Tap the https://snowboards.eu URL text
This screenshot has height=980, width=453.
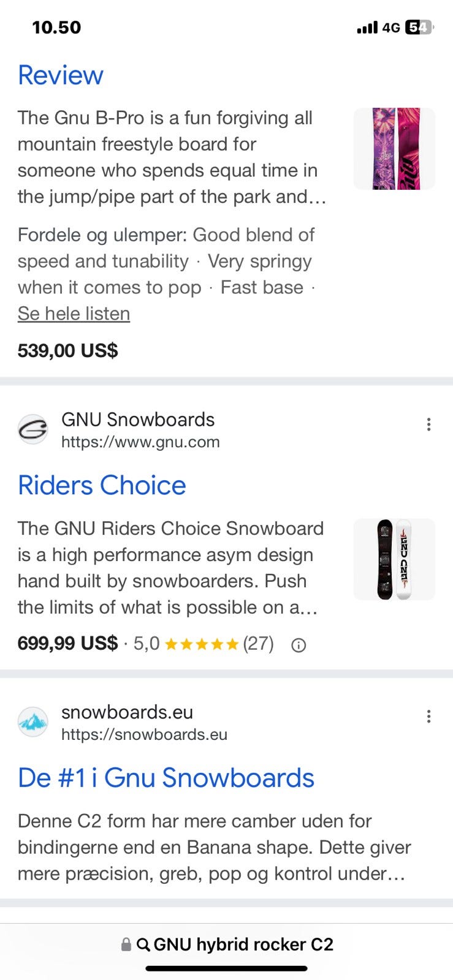coord(144,734)
